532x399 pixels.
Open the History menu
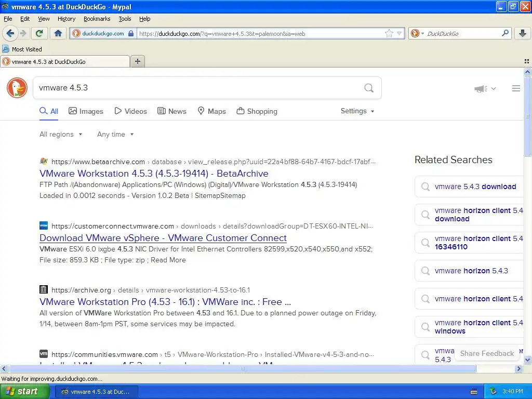(x=66, y=19)
